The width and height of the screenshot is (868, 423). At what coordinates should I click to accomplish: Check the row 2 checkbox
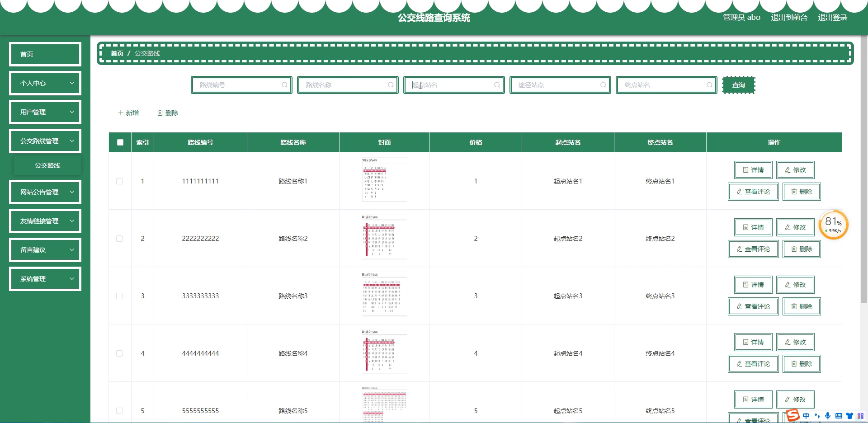(119, 239)
